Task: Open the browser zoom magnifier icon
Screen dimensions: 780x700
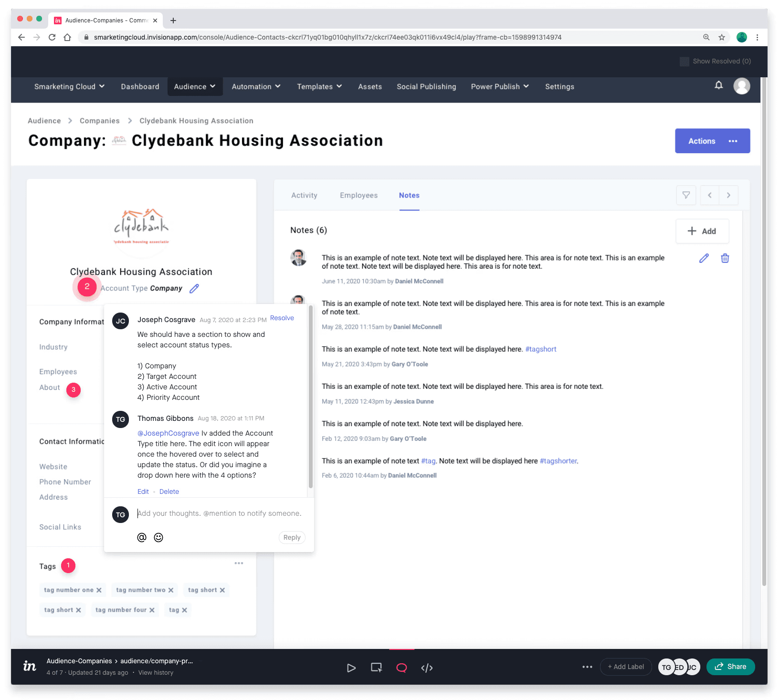Action: point(706,37)
